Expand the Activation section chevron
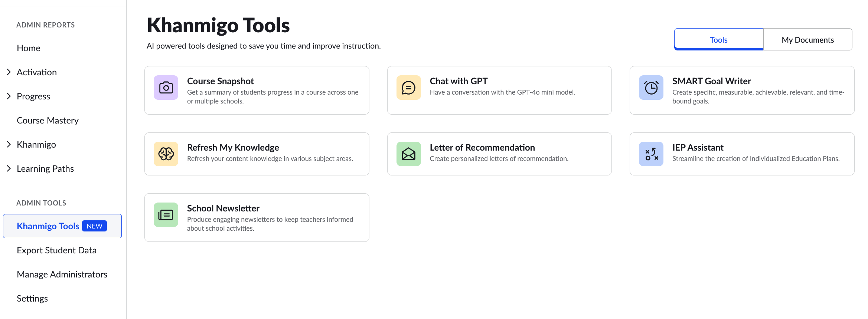 click(9, 72)
